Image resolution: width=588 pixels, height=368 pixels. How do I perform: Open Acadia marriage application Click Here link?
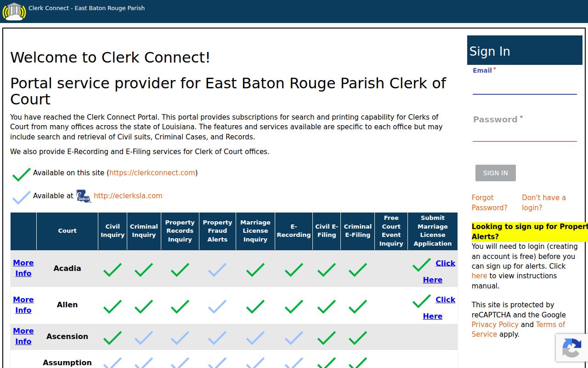point(439,271)
